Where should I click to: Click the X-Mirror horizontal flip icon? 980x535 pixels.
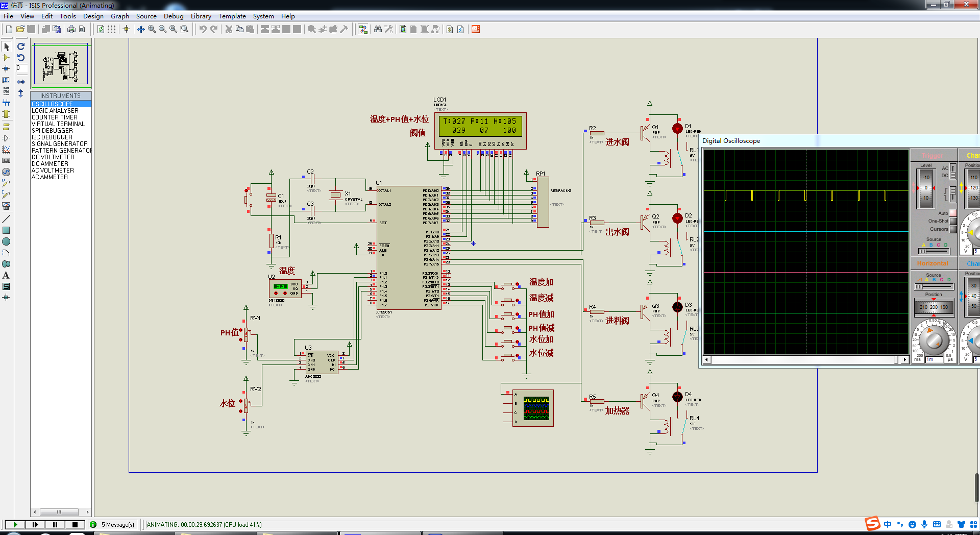(x=21, y=82)
